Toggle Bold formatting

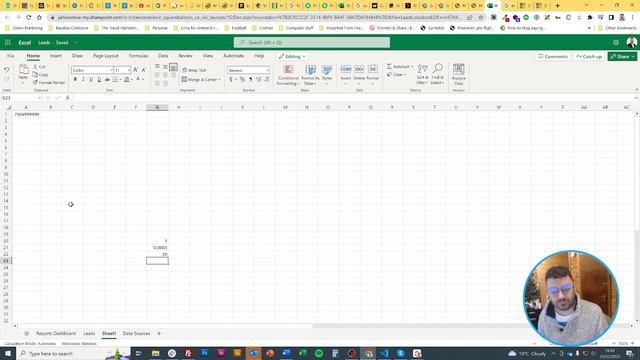click(x=75, y=80)
